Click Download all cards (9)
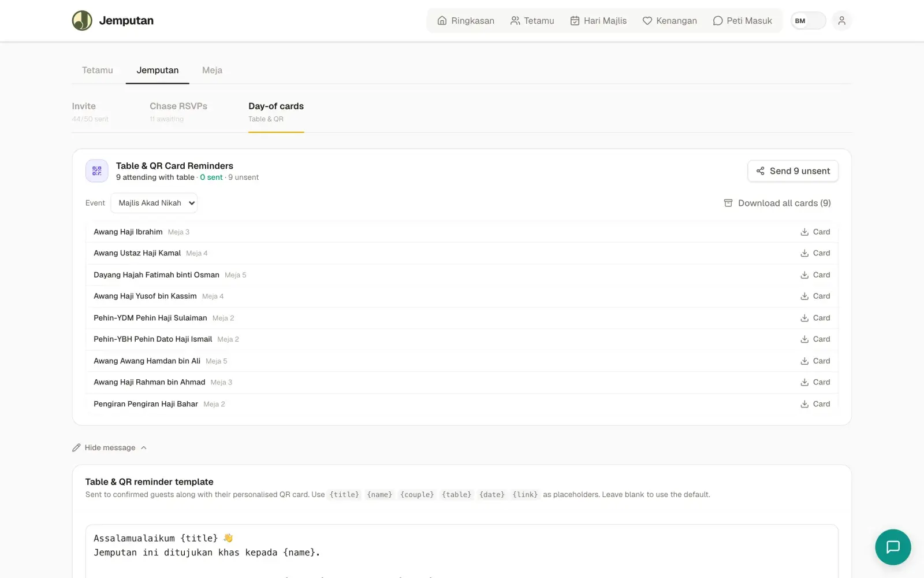 [777, 203]
